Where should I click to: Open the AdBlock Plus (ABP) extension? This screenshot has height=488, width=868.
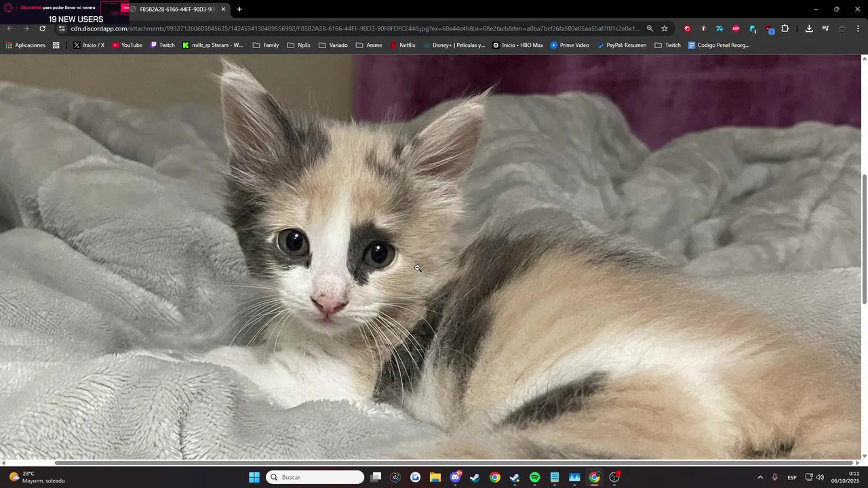coord(736,28)
